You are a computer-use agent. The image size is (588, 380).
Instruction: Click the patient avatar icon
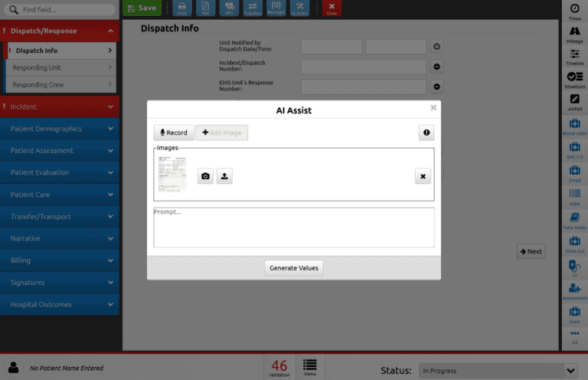(x=14, y=368)
